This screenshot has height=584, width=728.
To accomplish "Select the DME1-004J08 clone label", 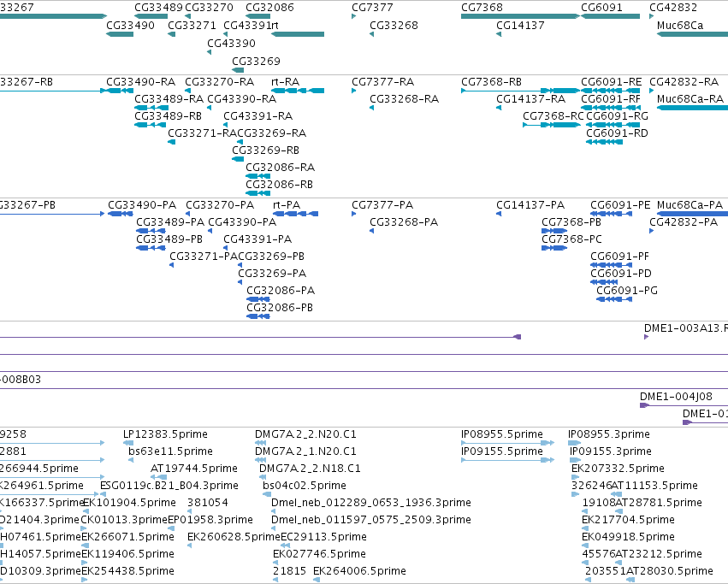I will (676, 397).
